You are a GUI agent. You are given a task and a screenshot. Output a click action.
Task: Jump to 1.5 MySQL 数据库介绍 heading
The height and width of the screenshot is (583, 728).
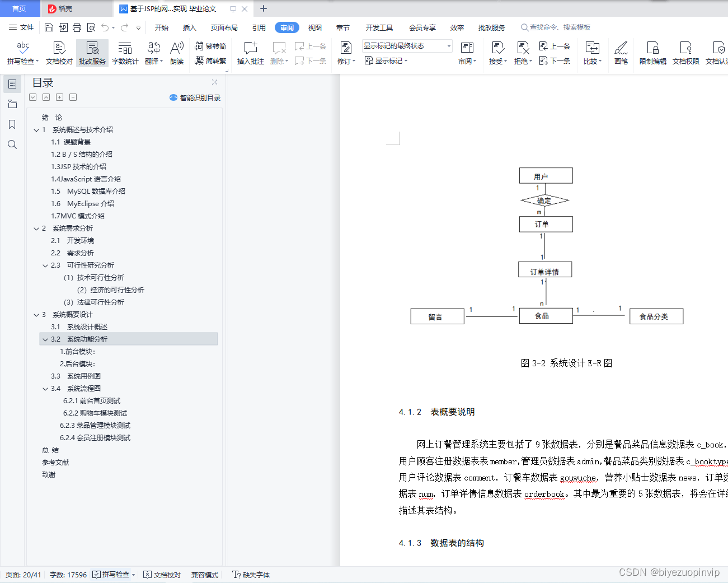click(88, 191)
